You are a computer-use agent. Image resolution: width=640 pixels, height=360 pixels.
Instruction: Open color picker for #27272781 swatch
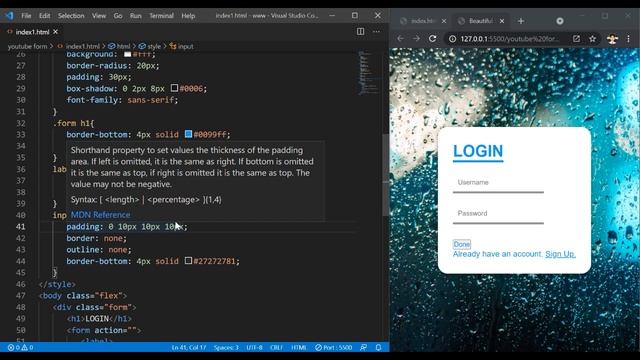click(x=188, y=260)
